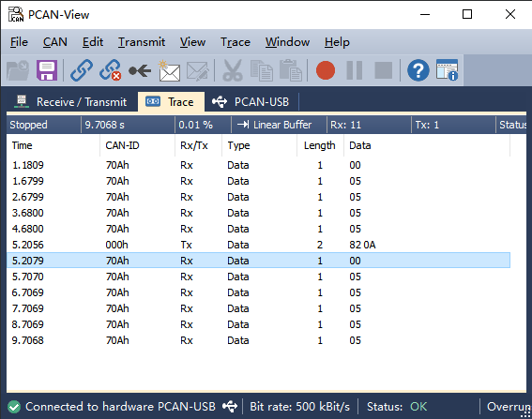Image resolution: width=532 pixels, height=419 pixels.
Task: Select the trace row at time 1.1809
Action: 258,165
